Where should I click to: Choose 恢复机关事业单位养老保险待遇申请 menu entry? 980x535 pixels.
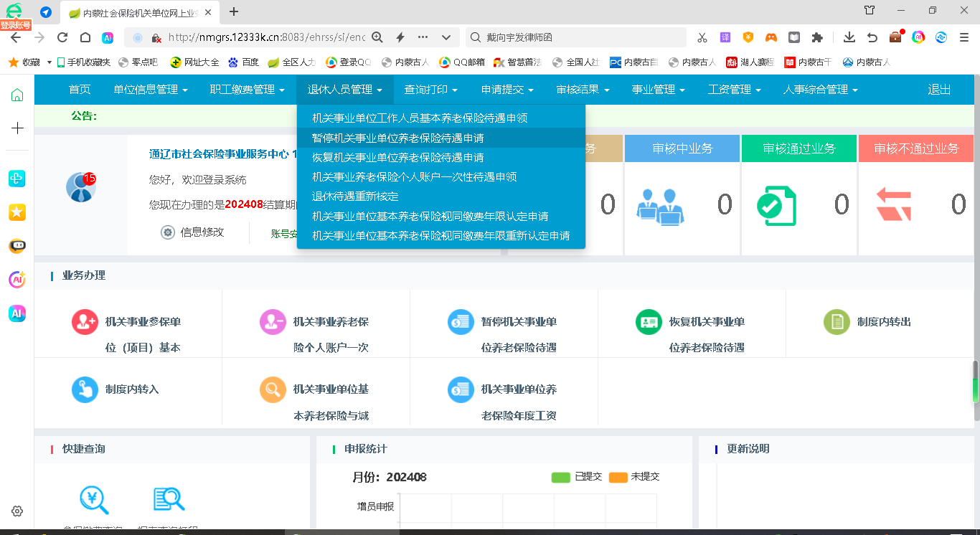397,157
